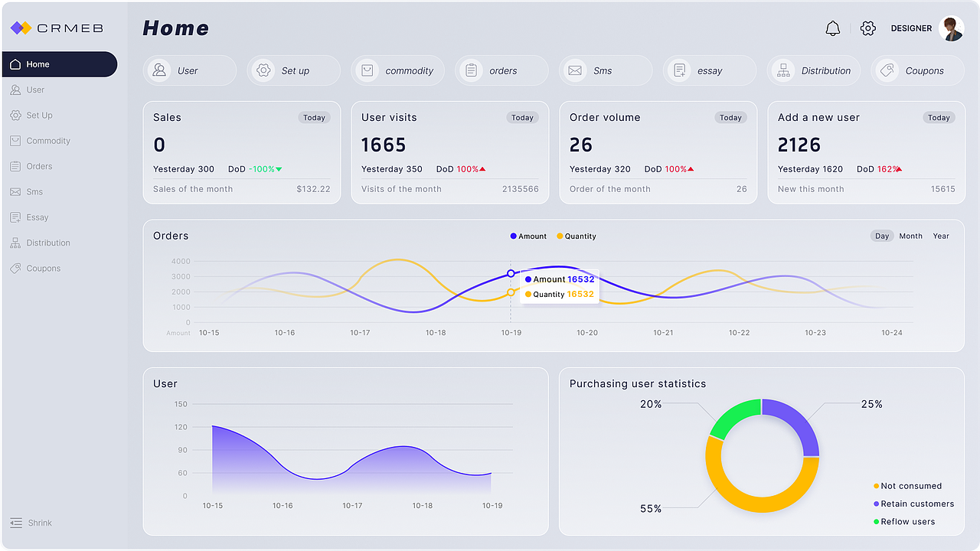Switch Orders chart to Year view
Screen dimensions: 980x551
click(941, 236)
